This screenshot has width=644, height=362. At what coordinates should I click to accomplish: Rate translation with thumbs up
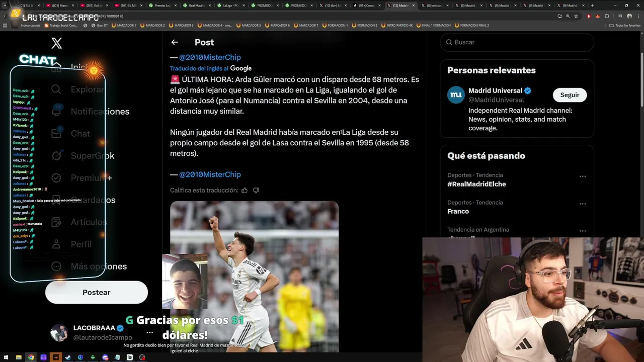click(x=245, y=191)
